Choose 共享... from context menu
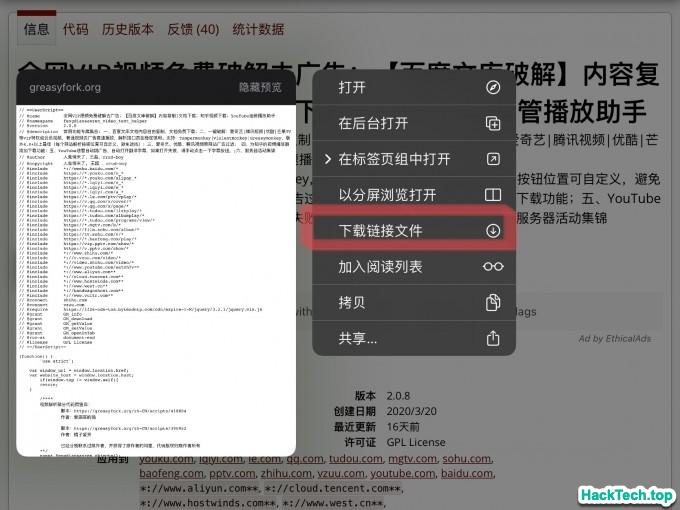This screenshot has height=510, width=680. click(x=414, y=338)
